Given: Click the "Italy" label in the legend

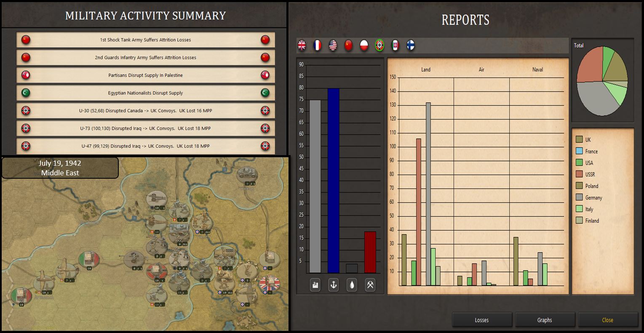Looking at the screenshot, I should pos(589,209).
